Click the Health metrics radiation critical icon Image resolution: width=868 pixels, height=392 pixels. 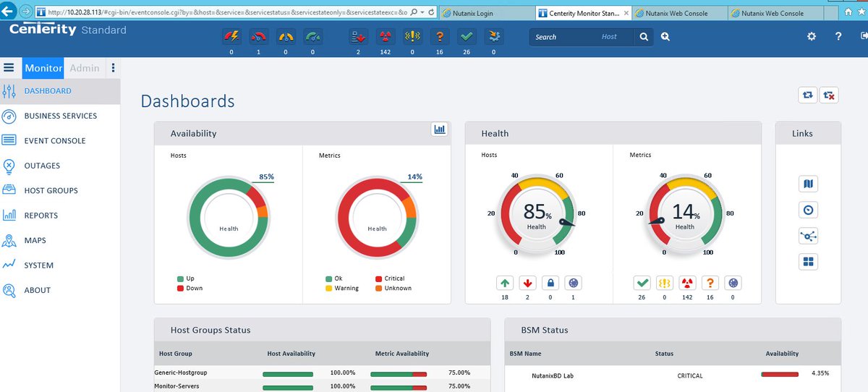pos(687,284)
